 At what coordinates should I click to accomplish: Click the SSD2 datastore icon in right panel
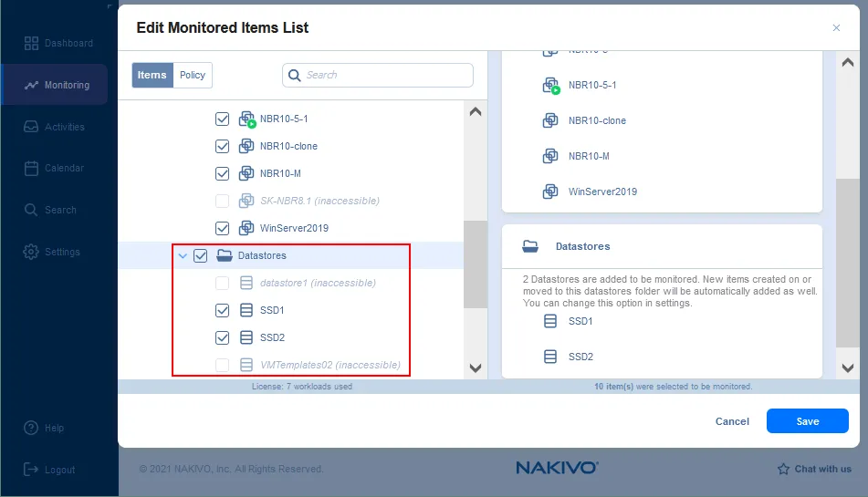pyautogui.click(x=550, y=357)
